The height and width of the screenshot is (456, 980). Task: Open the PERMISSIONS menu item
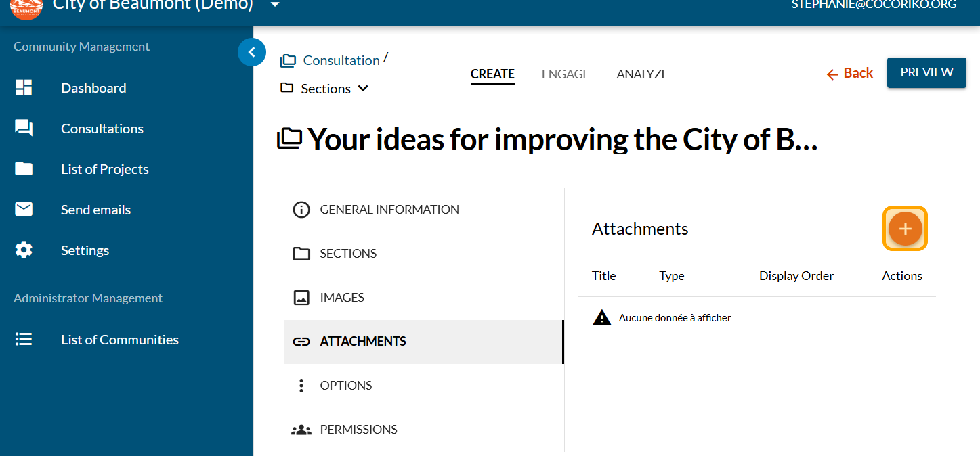(x=358, y=430)
